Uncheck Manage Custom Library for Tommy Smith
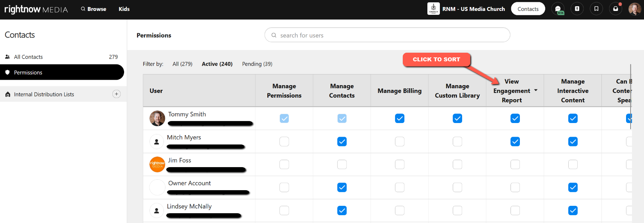Viewport: 644px width, 223px height. 457,118
